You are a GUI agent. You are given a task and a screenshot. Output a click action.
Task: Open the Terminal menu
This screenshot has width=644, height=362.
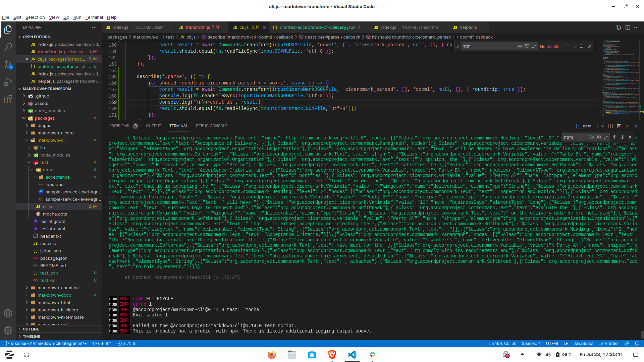(94, 17)
